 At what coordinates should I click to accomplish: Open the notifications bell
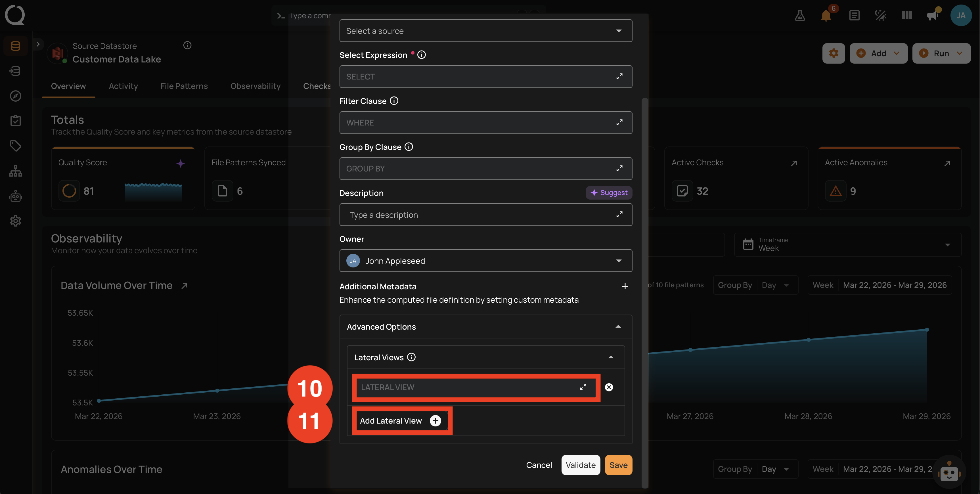(x=826, y=16)
